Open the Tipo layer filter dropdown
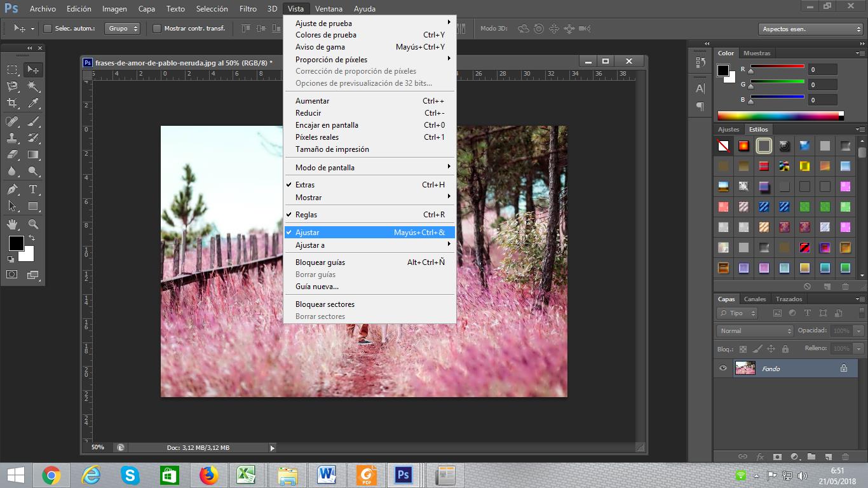This screenshot has width=868, height=488. click(737, 313)
